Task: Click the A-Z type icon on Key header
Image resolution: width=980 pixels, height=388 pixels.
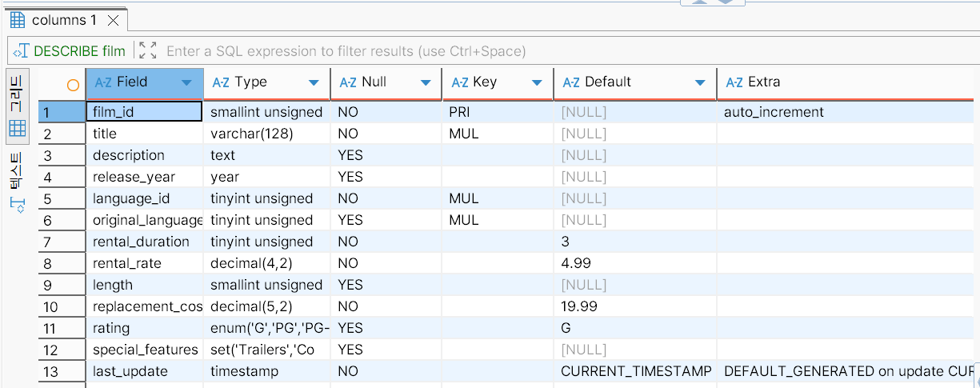Action: (x=460, y=82)
